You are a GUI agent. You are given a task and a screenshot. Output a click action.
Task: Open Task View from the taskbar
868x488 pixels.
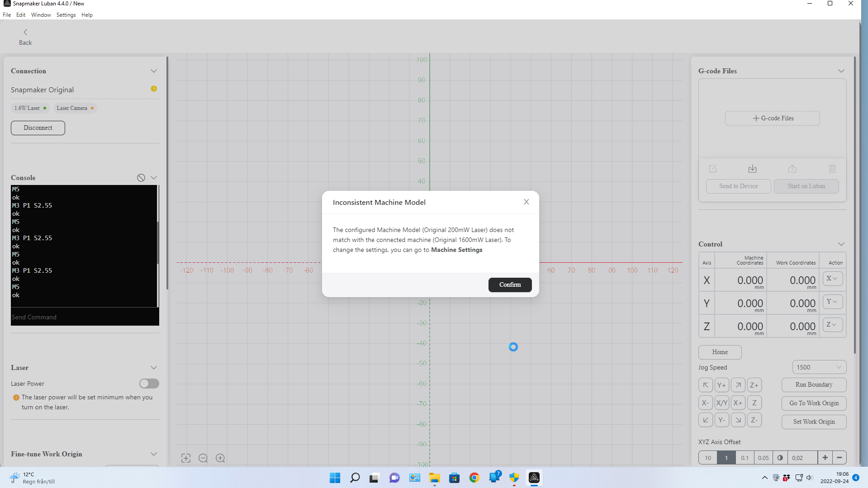pyautogui.click(x=374, y=478)
